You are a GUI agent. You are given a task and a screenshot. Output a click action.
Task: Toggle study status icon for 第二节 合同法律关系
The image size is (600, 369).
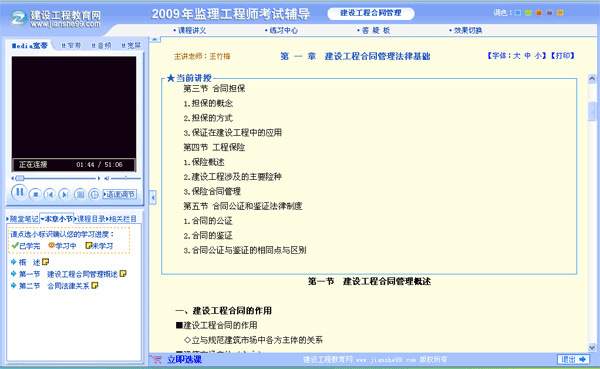(95, 286)
